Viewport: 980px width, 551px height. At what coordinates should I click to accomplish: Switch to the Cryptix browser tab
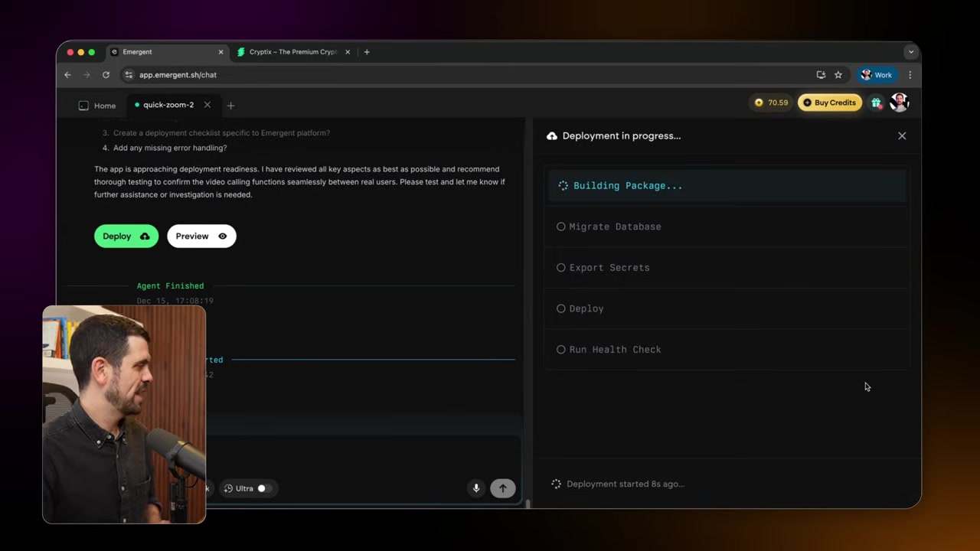tap(292, 52)
